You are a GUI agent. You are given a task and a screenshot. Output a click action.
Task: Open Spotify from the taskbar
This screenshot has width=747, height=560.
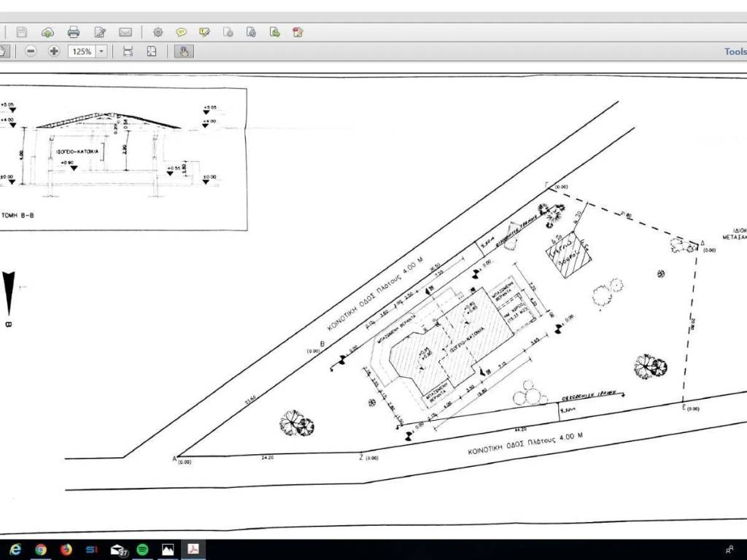click(x=142, y=549)
